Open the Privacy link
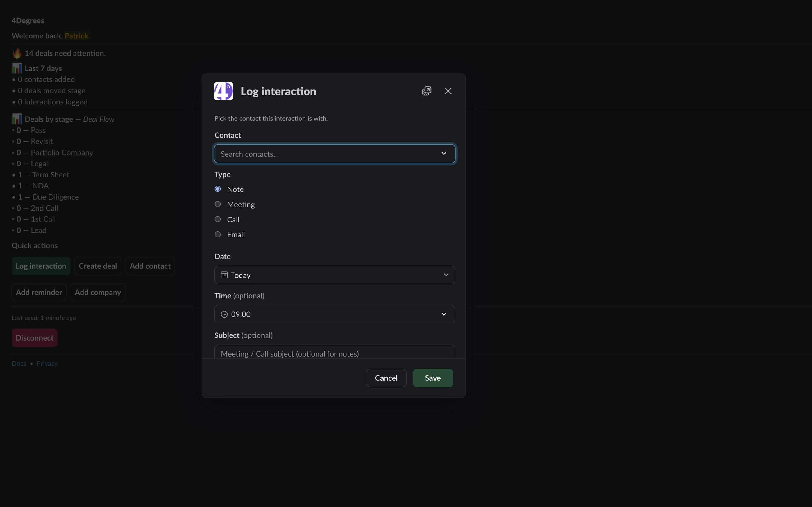812x507 pixels. (x=47, y=364)
